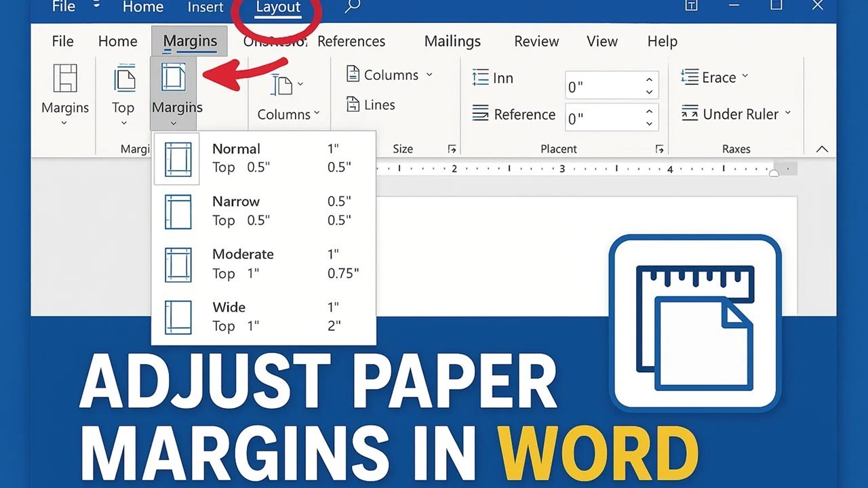Switch to the References tab
This screenshot has width=868, height=488.
351,41
